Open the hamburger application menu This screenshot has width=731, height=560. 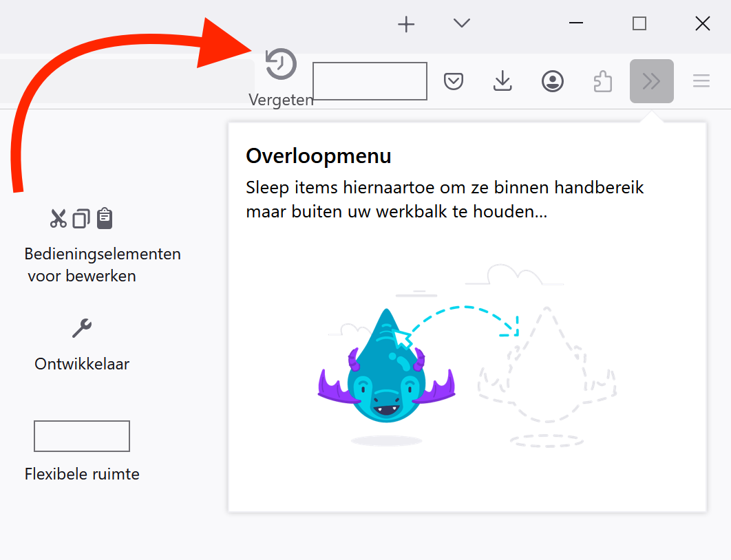pos(701,82)
